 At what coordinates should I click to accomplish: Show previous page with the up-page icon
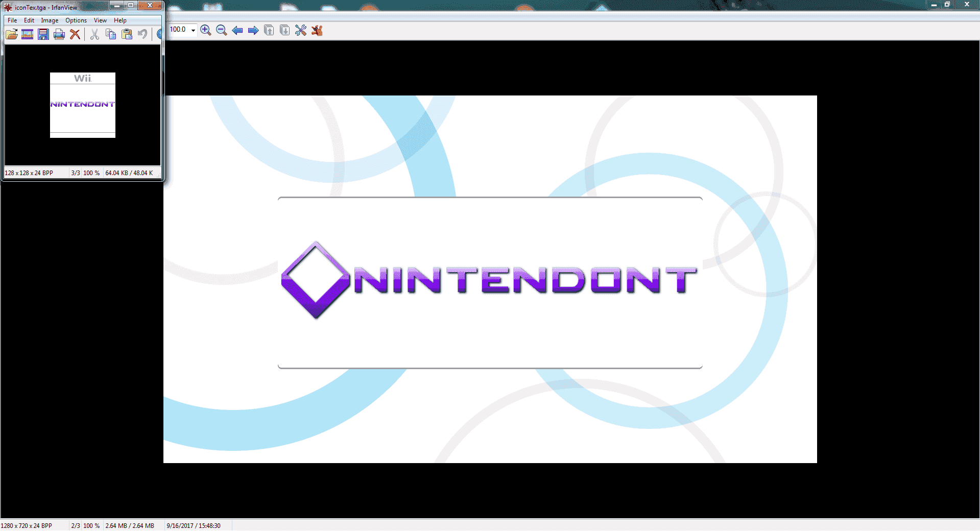click(269, 30)
